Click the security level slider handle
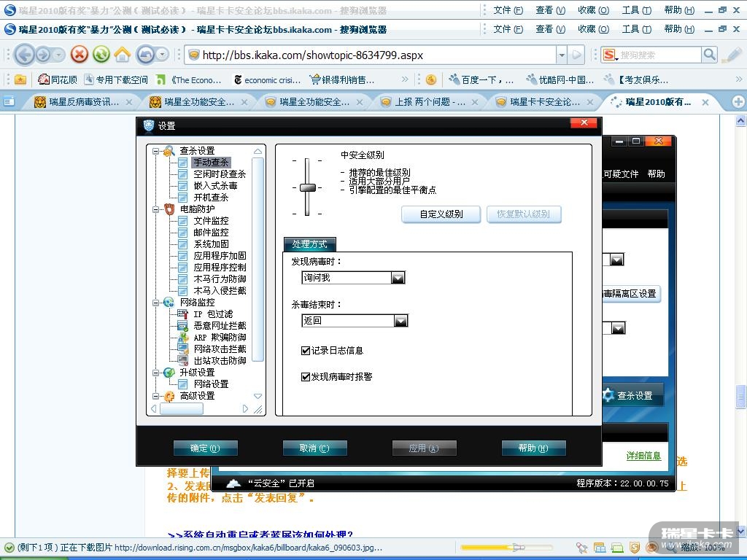 pyautogui.click(x=308, y=187)
